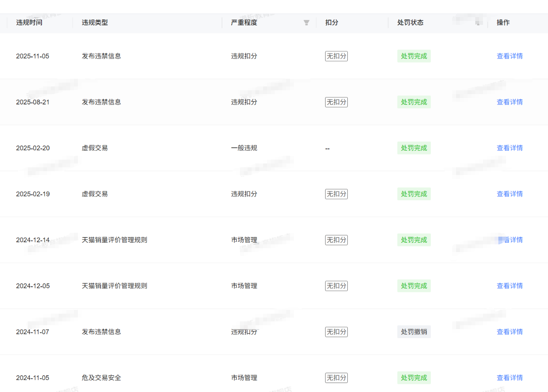Image resolution: width=548 pixels, height=392 pixels.
Task: Click the 严重程度 column header text
Action: click(x=244, y=23)
